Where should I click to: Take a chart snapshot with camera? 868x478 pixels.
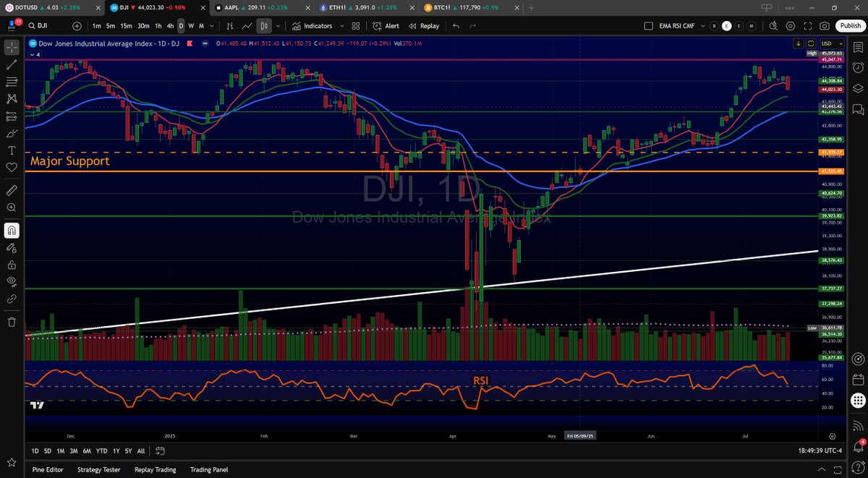(x=824, y=26)
